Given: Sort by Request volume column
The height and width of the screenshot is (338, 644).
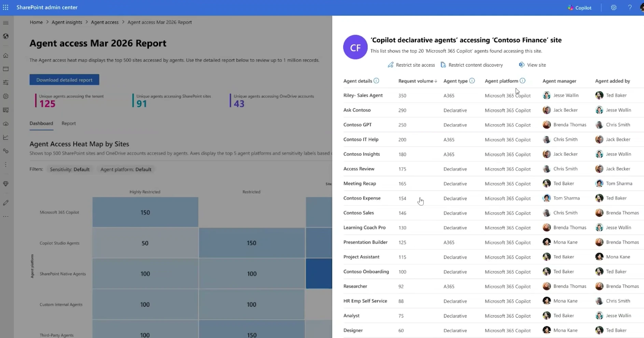Looking at the screenshot, I should [418, 81].
